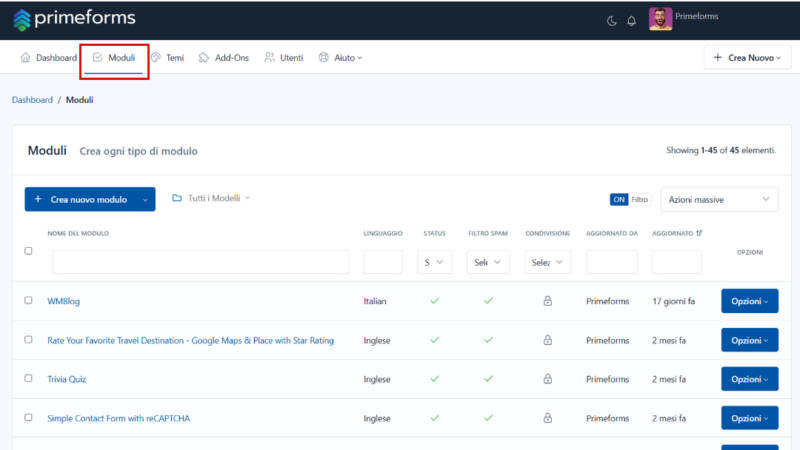Click the sharing lock icon for WMBlog

(547, 301)
